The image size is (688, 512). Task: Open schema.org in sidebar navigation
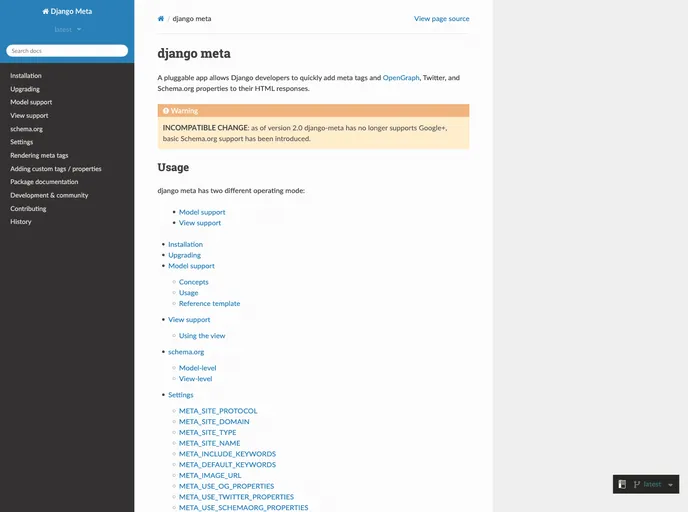coord(26,129)
